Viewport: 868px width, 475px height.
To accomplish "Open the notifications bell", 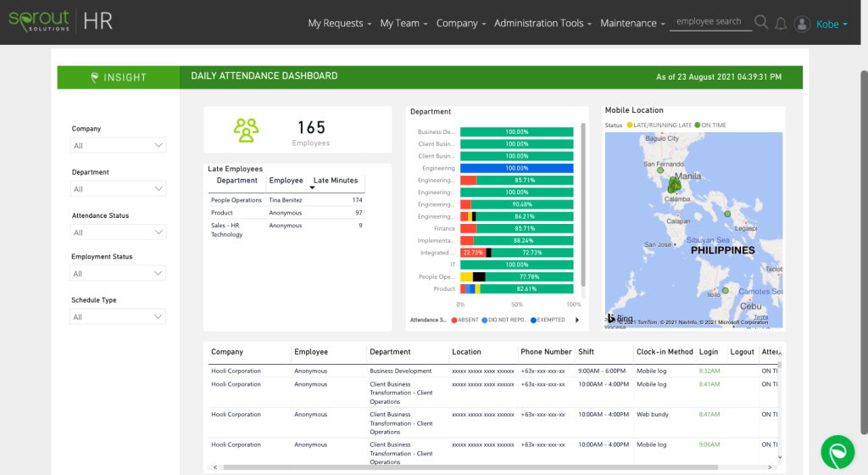I will click(x=781, y=24).
